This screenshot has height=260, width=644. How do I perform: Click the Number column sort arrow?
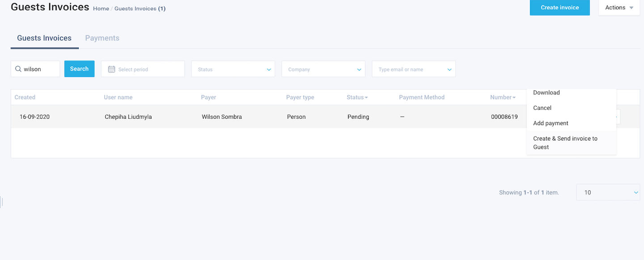[x=514, y=97]
